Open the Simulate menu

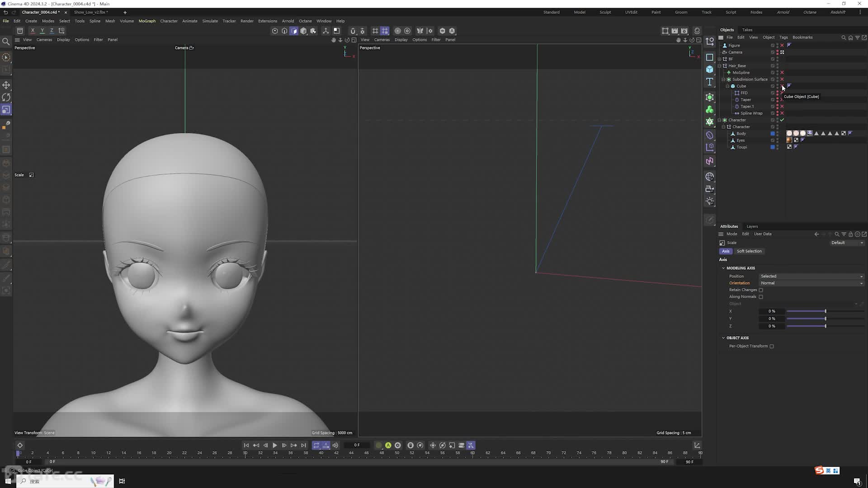(x=210, y=21)
